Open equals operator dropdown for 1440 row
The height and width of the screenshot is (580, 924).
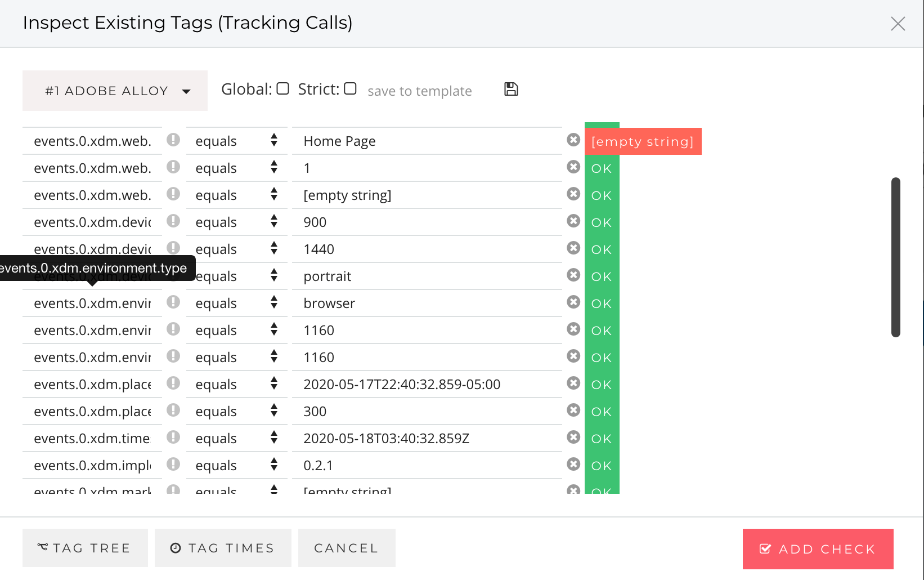coord(237,249)
